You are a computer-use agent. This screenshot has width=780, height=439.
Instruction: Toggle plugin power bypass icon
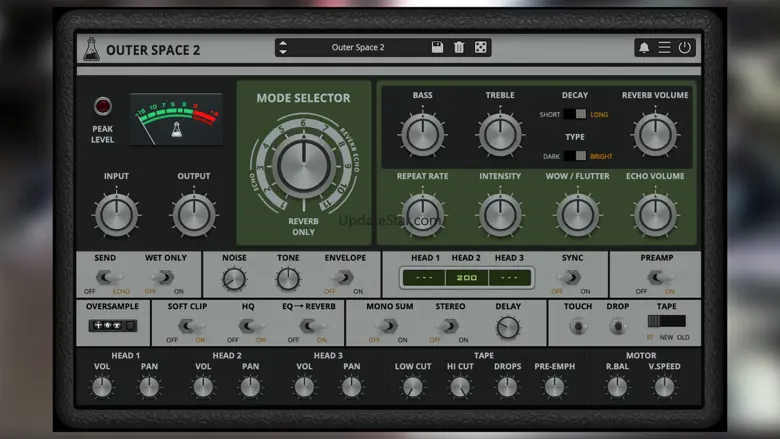(685, 47)
